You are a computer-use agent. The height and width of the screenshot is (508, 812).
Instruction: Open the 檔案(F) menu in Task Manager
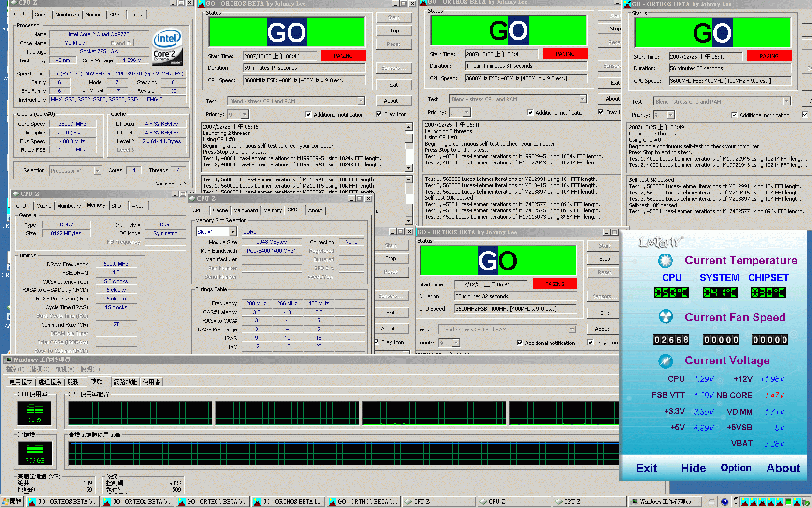pos(14,369)
